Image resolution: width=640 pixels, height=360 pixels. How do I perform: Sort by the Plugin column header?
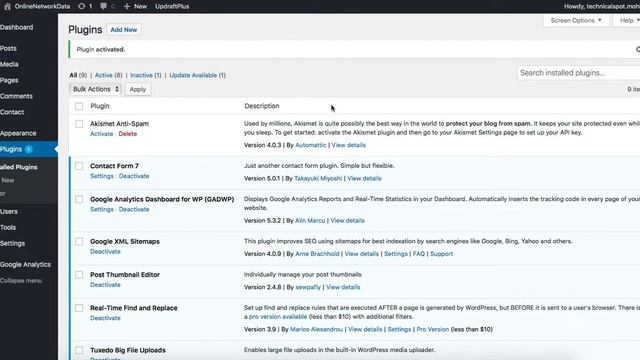tap(100, 106)
